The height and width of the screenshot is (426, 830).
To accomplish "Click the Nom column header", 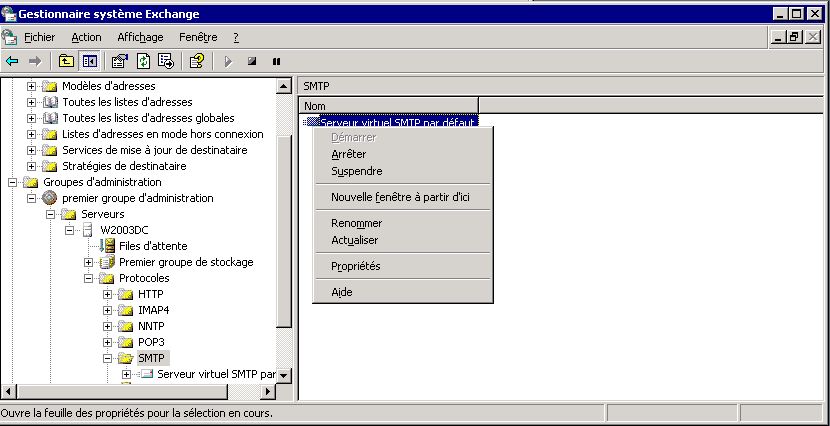I will [x=389, y=106].
